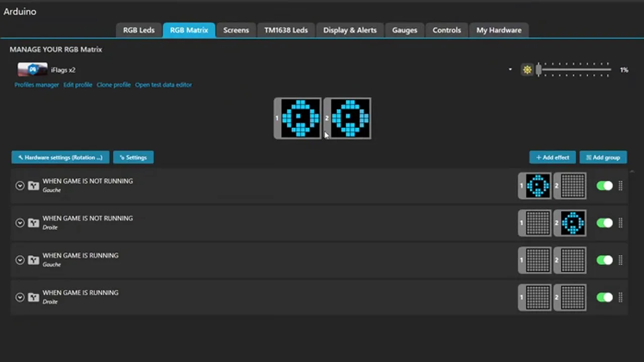Click group icon of NOT RUNNING Droite row

coord(34,223)
